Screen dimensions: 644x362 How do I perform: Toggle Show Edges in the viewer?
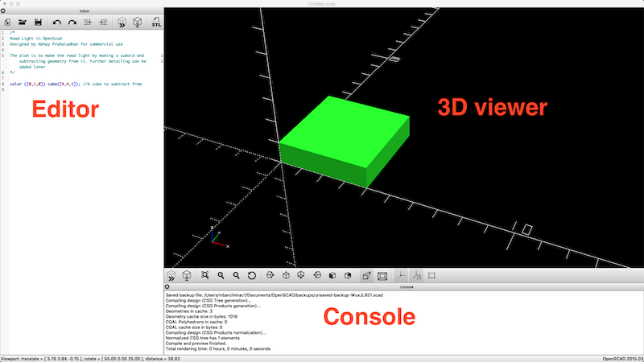click(431, 275)
